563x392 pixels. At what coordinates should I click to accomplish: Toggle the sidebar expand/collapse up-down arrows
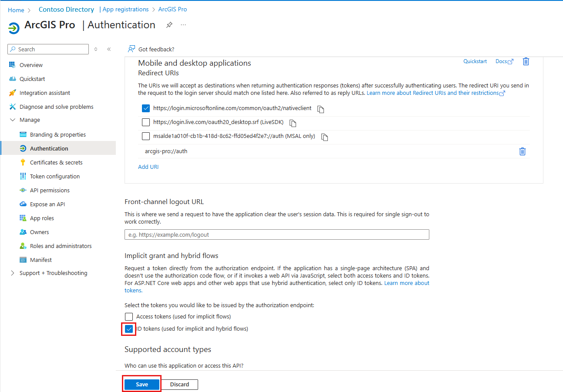(x=96, y=49)
